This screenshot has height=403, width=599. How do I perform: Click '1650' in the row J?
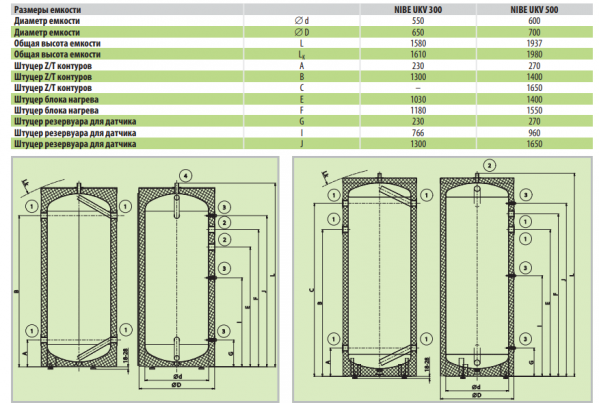[534, 144]
